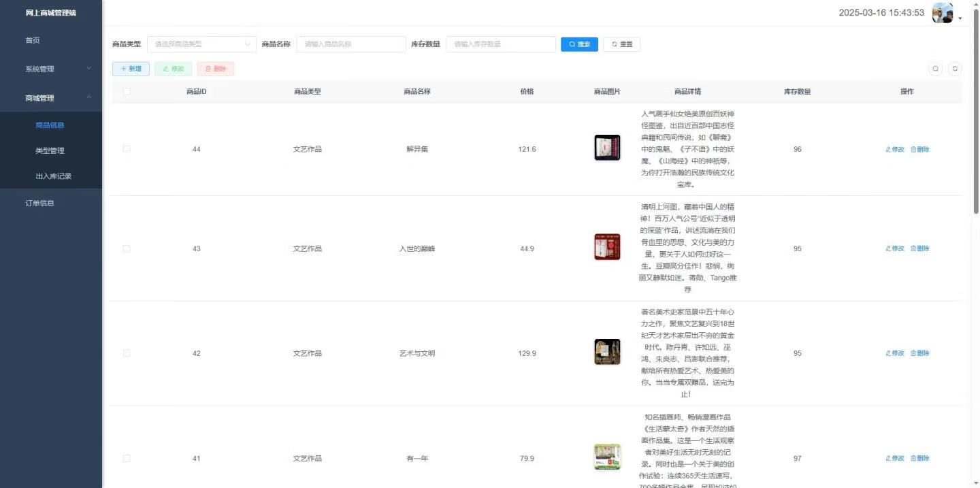The height and width of the screenshot is (488, 980).
Task: Check the checkbox for product ID 44
Action: click(127, 149)
